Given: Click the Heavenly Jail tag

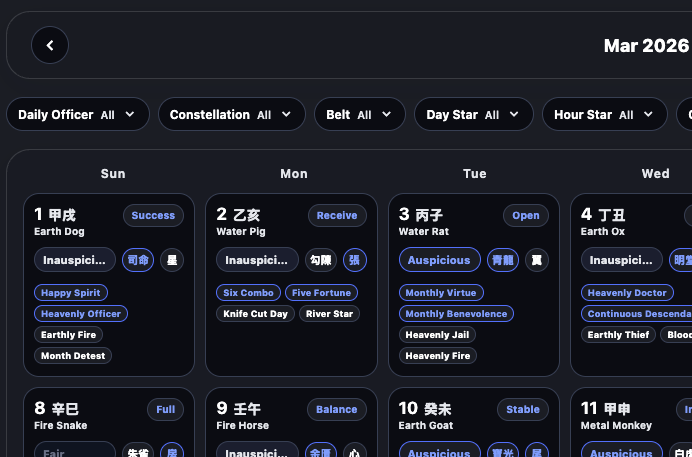Looking at the screenshot, I should click(x=437, y=334).
